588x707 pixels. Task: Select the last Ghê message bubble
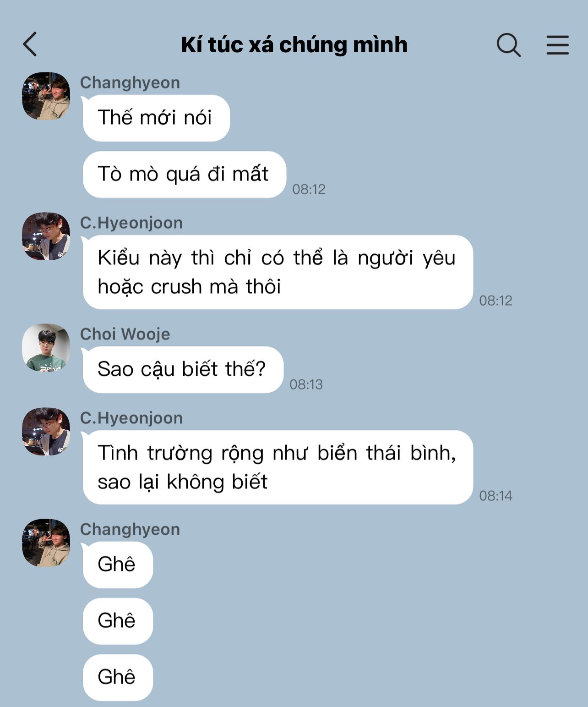coord(118,677)
